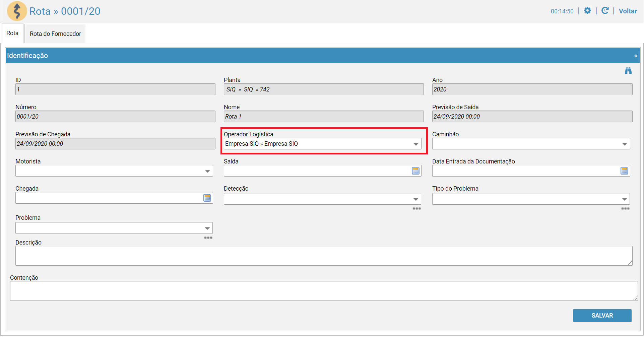The image size is (644, 337).
Task: Click the Voltar link
Action: click(x=628, y=11)
